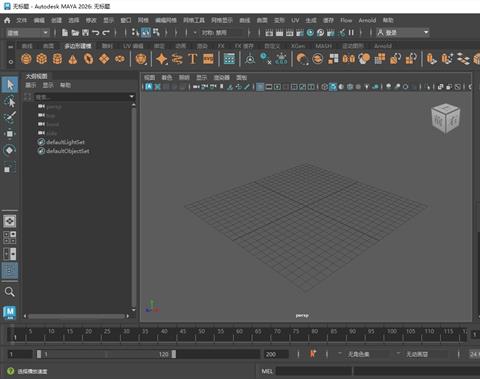Screen dimensions: 480x379
Task: Select defaultObjectSet in the outliner
Action: [x=68, y=151]
